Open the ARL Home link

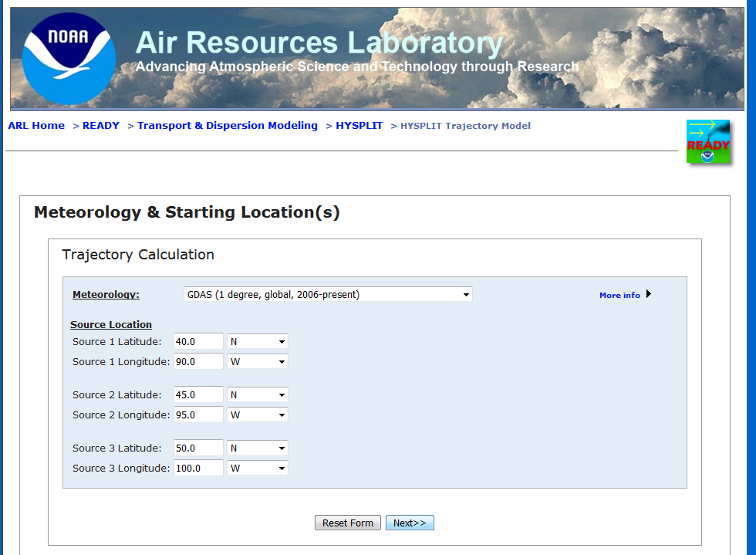click(36, 126)
